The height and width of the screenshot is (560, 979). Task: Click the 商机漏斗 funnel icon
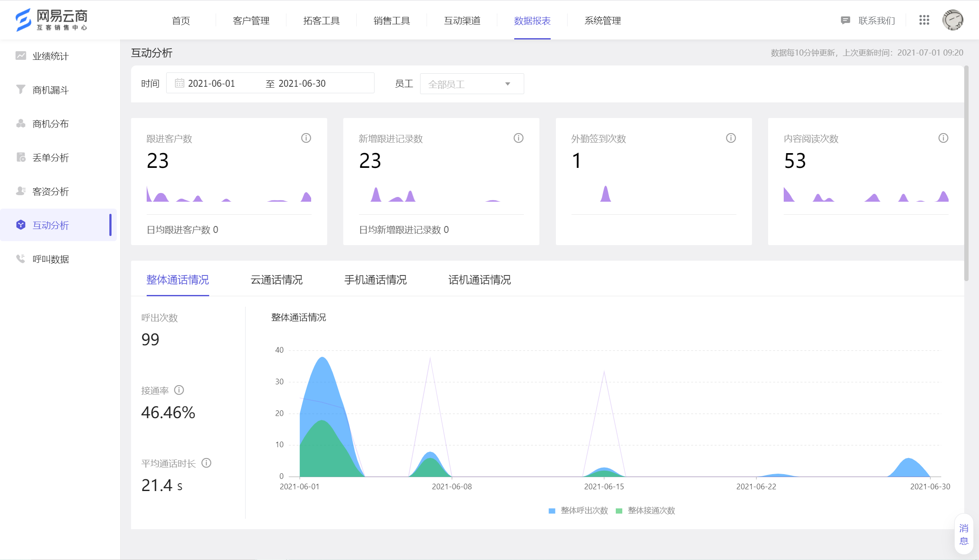point(21,89)
